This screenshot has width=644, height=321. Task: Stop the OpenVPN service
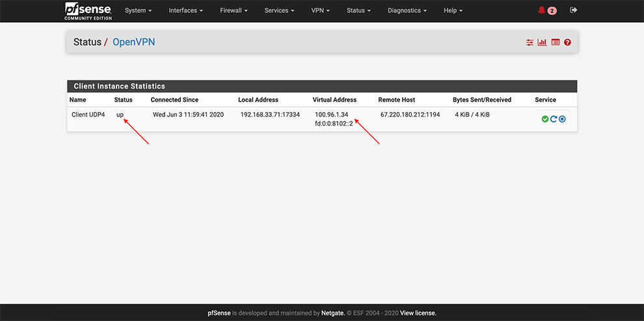click(562, 119)
